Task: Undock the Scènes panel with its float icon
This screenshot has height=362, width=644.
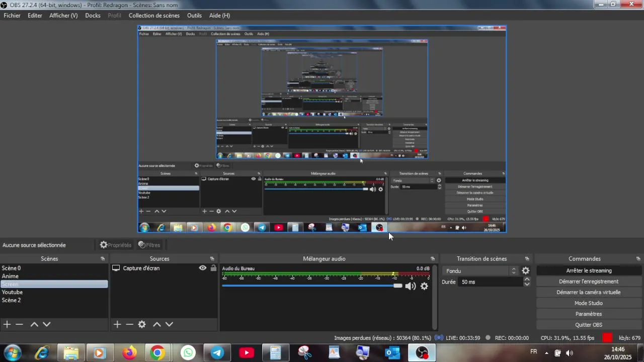Action: pos(103,259)
